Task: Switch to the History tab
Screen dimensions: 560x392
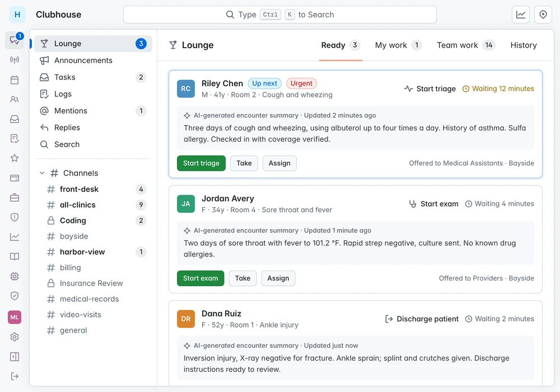Action: 524,45
